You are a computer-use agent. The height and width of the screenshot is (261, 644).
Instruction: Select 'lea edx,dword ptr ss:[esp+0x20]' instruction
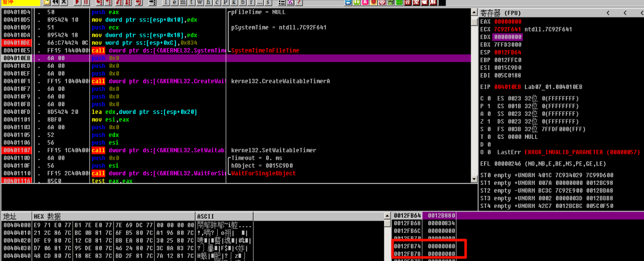tap(144, 112)
